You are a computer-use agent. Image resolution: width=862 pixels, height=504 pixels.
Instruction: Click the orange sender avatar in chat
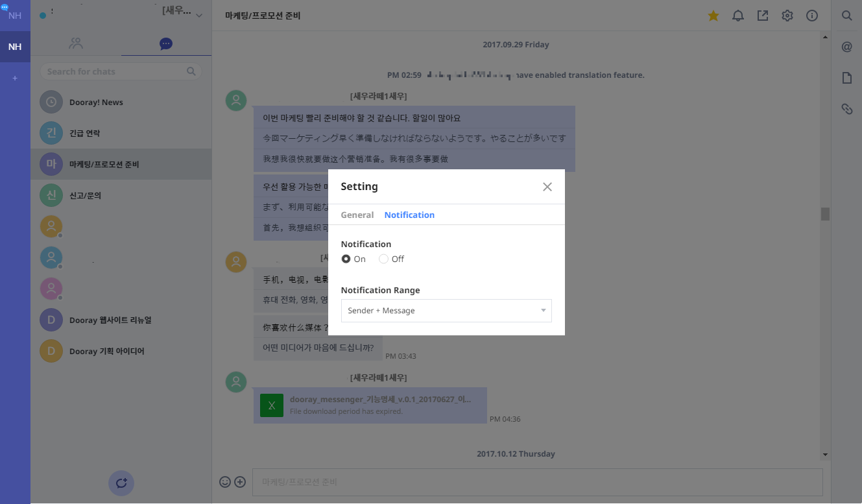(236, 262)
